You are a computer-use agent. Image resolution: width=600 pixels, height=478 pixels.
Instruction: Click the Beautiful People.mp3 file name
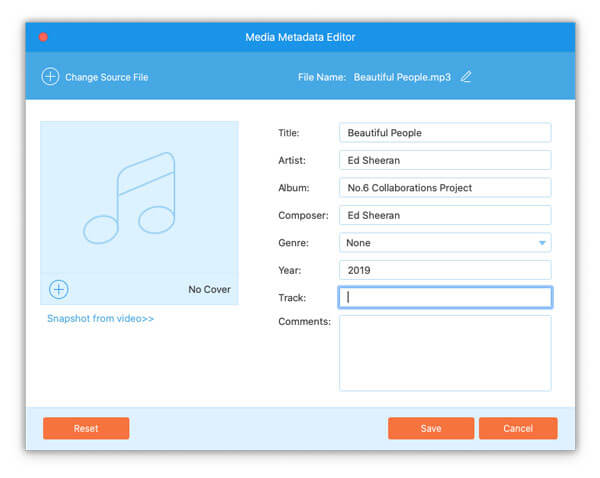click(402, 77)
